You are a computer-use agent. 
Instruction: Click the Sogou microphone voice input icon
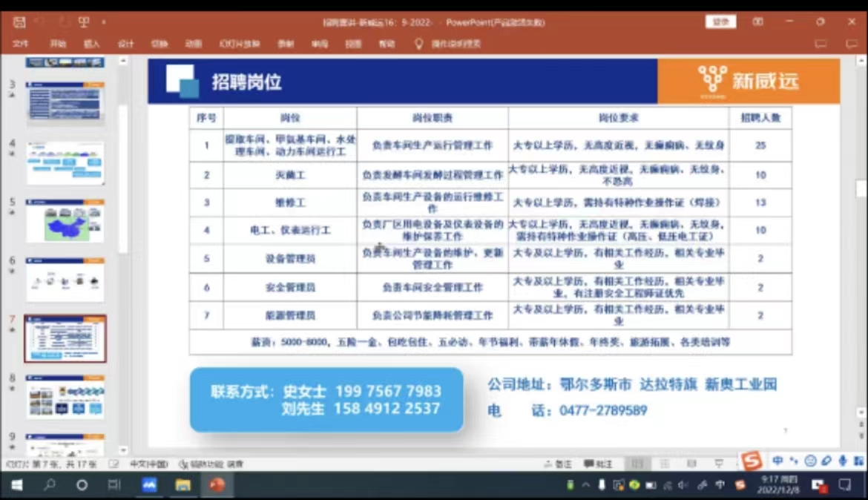[843, 461]
